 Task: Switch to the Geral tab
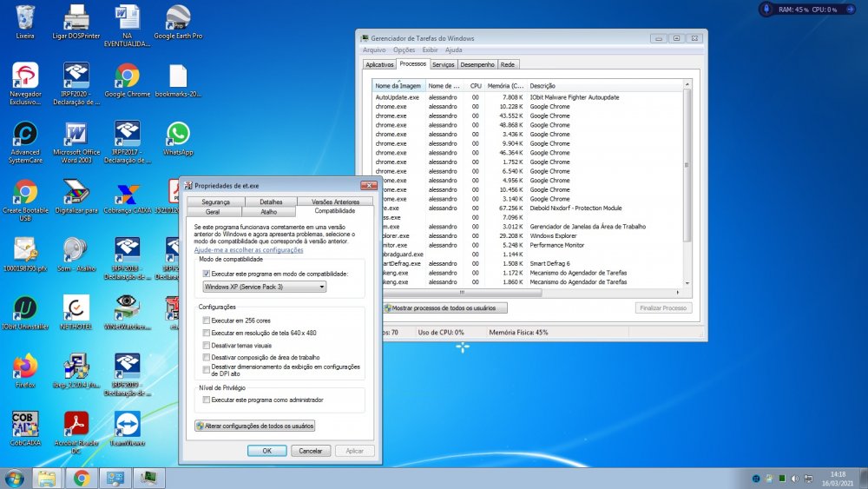point(214,212)
